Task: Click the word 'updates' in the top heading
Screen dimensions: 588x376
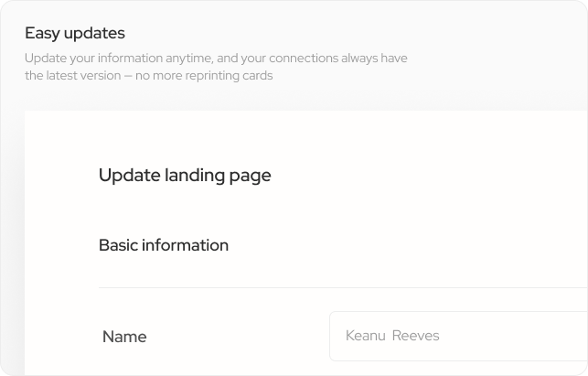Action: (x=93, y=34)
